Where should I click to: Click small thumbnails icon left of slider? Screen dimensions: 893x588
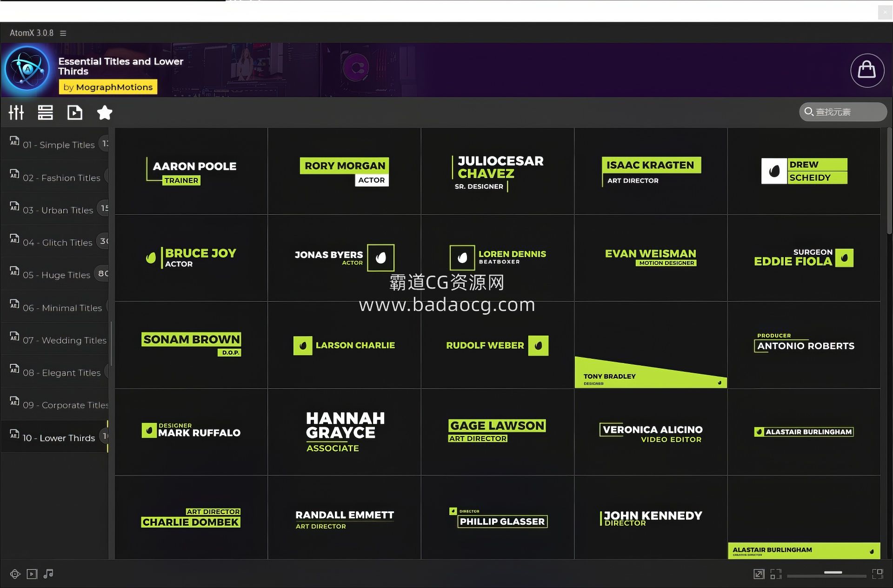pyautogui.click(x=776, y=574)
